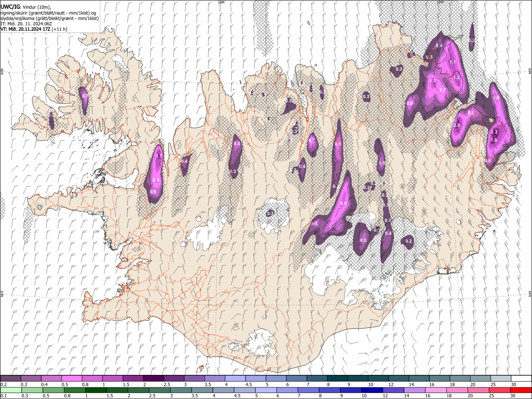This screenshot has width=532, height=399.
Task: Click the '1.8' snowfall value on the map
Action: tap(494, 140)
